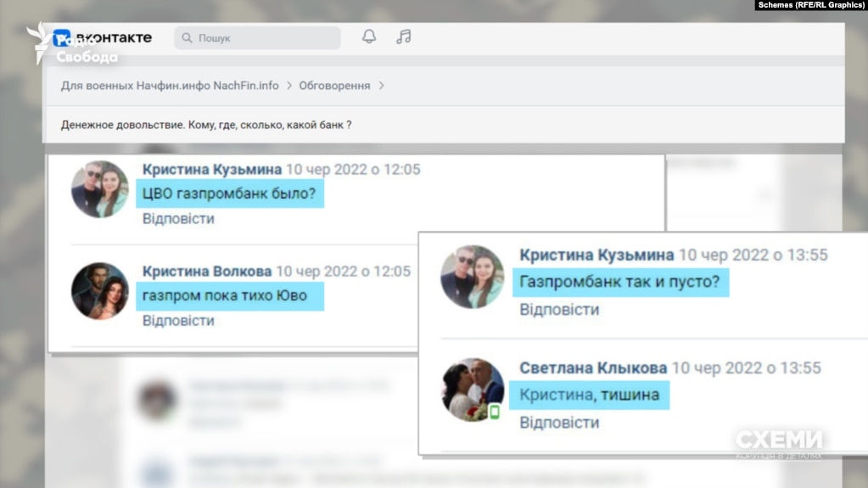This screenshot has width=868, height=488.
Task: Click Кристина Кузьмина avatar at 13:55
Action: coord(473,277)
